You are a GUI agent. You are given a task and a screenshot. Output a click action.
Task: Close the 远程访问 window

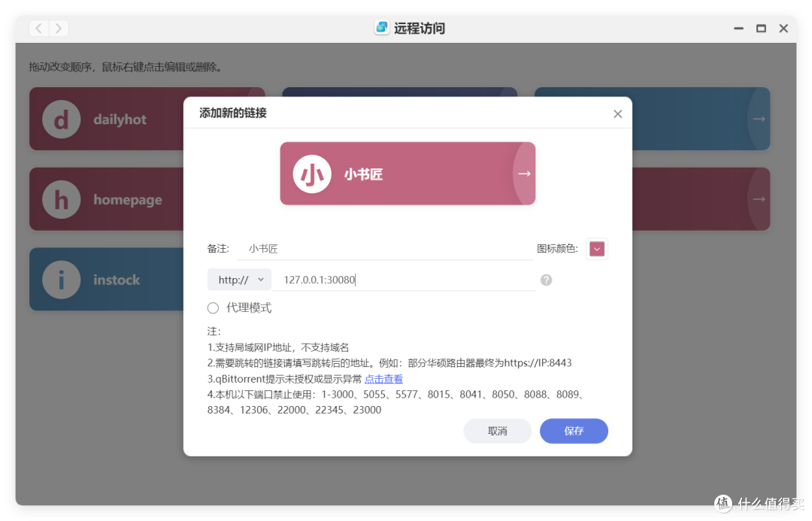coord(783,29)
